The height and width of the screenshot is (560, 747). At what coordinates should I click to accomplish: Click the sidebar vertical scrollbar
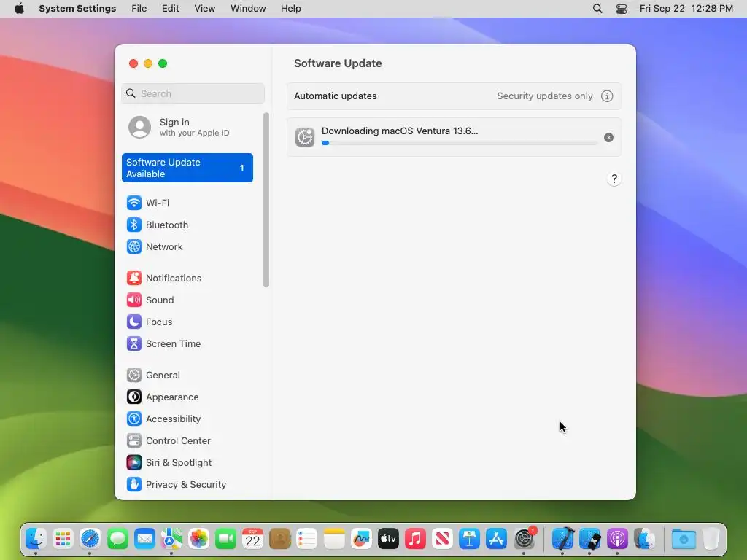point(266,200)
